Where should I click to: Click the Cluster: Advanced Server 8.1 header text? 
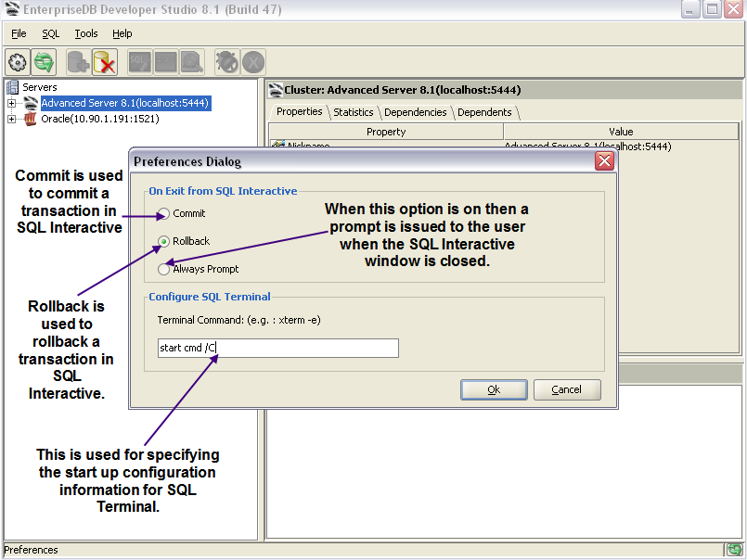pyautogui.click(x=403, y=90)
